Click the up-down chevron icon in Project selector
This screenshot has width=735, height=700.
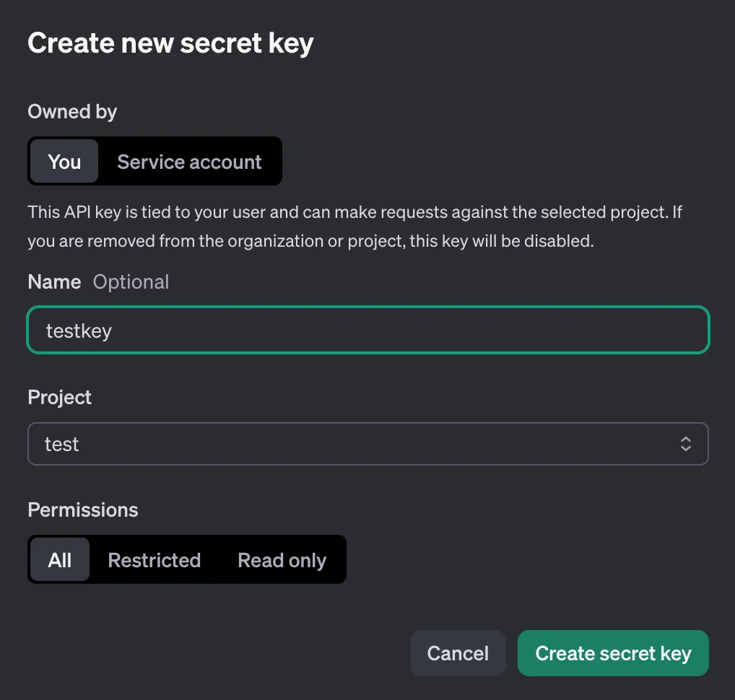(x=686, y=444)
